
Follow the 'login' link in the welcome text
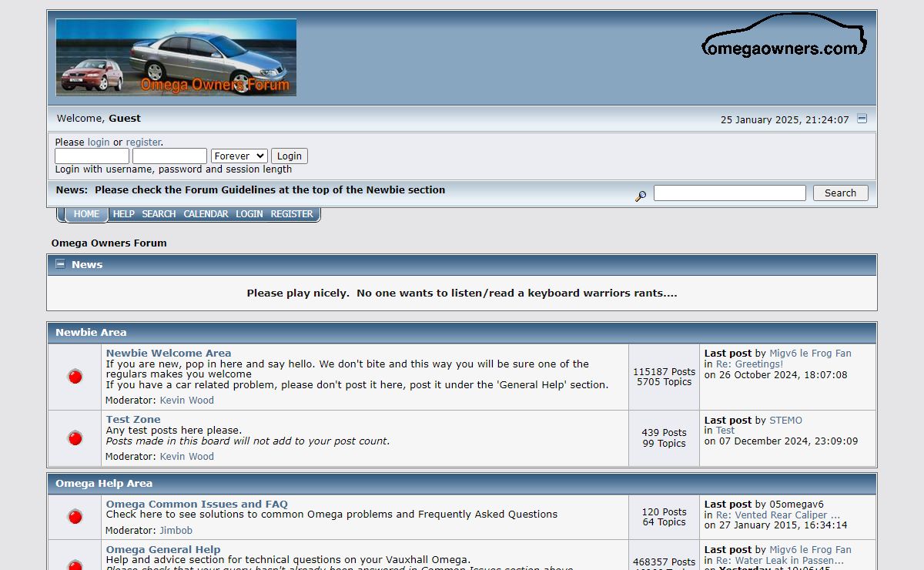(99, 142)
